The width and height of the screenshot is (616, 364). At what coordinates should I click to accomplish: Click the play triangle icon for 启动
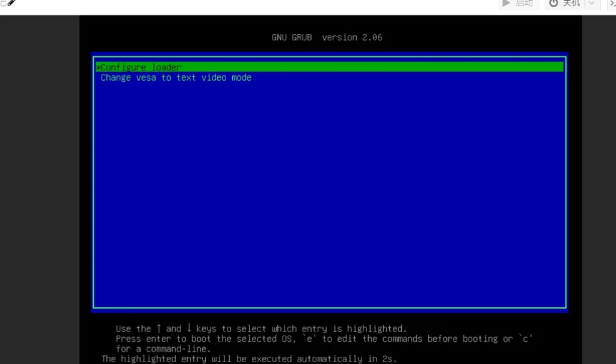507,4
